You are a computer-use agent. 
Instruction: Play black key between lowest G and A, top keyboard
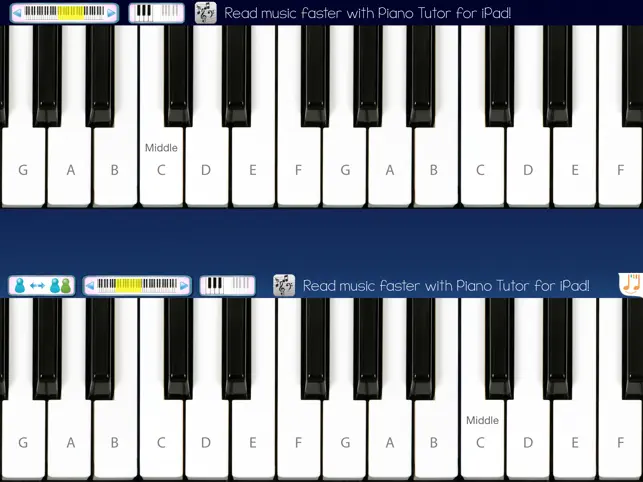pos(47,76)
